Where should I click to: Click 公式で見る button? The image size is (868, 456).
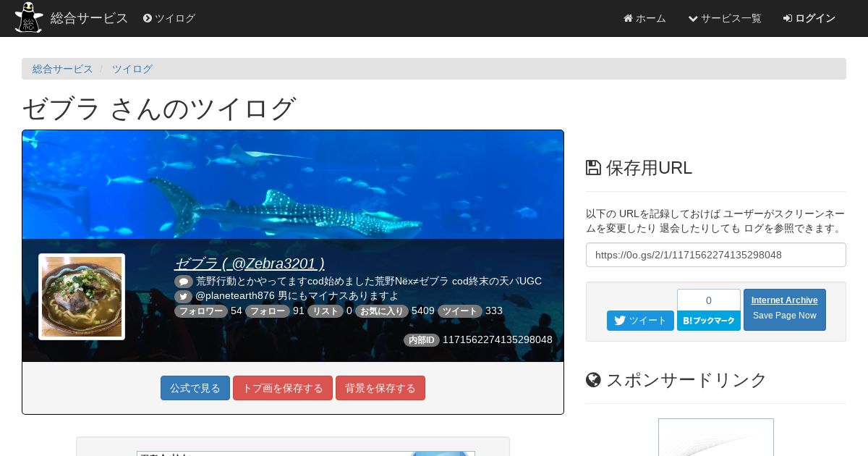pyautogui.click(x=195, y=388)
